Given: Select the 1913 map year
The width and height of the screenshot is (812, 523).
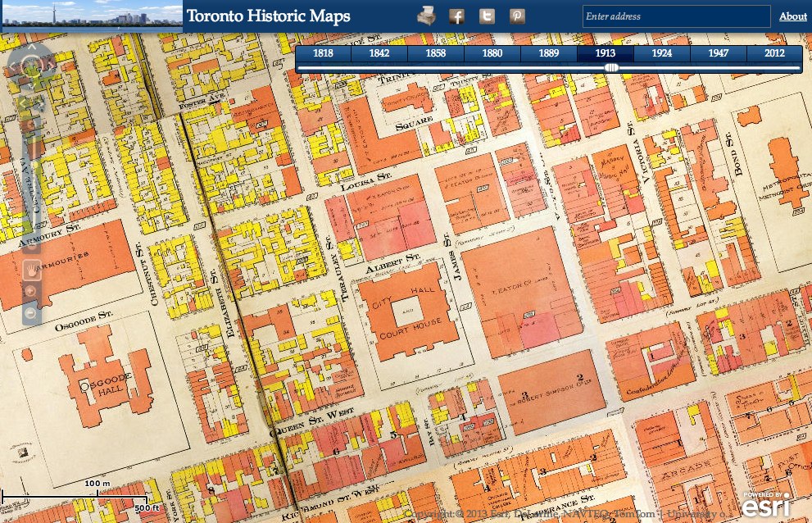Looking at the screenshot, I should [605, 52].
